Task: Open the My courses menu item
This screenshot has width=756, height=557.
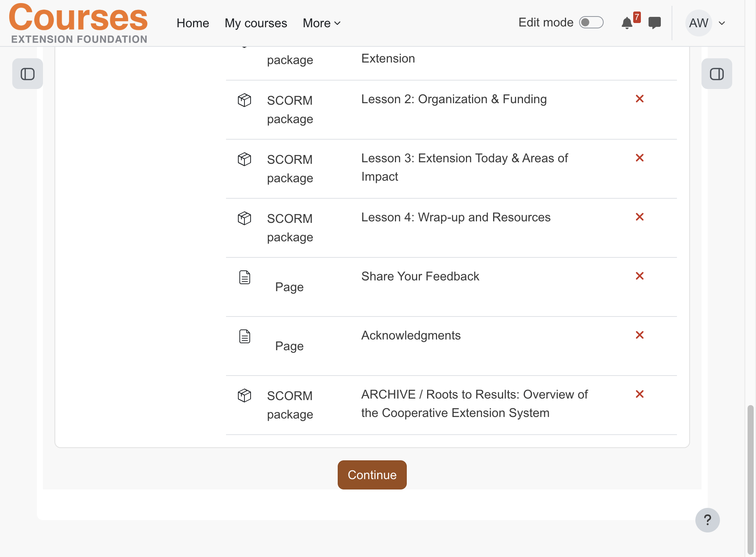Action: pos(256,23)
